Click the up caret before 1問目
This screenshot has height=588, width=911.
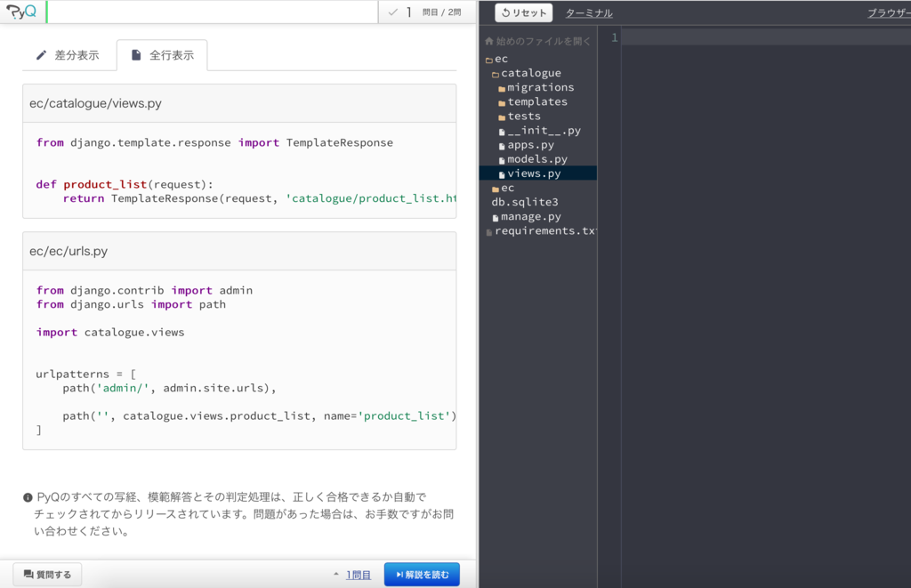tap(335, 574)
